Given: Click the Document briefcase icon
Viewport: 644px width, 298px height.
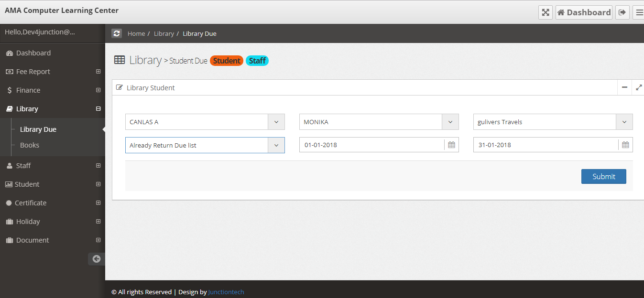Looking at the screenshot, I should coord(9,240).
